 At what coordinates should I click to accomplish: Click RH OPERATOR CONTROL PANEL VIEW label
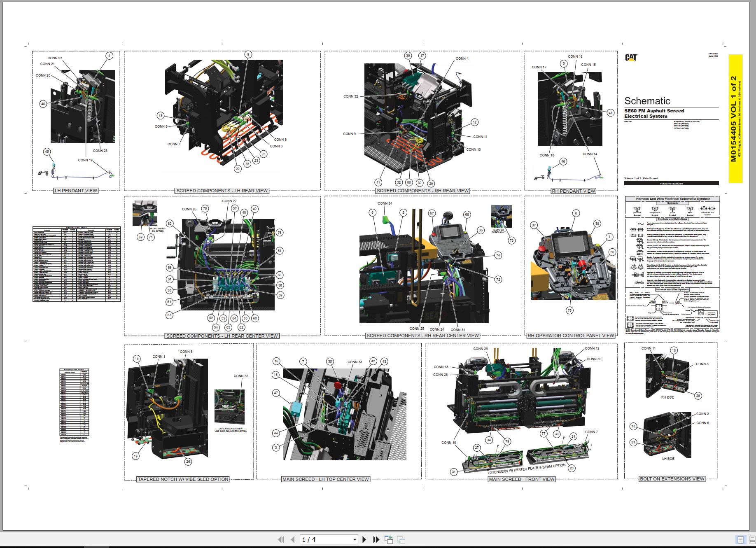(571, 336)
